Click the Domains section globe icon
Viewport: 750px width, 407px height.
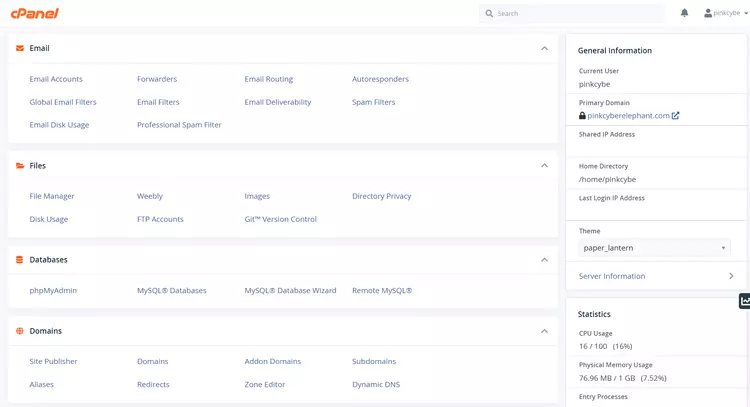[x=20, y=331]
